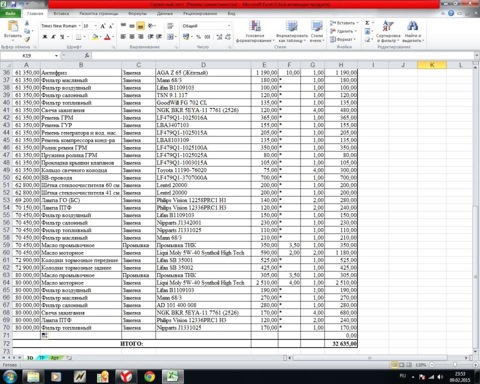Click the Insert cells button

click(344, 23)
